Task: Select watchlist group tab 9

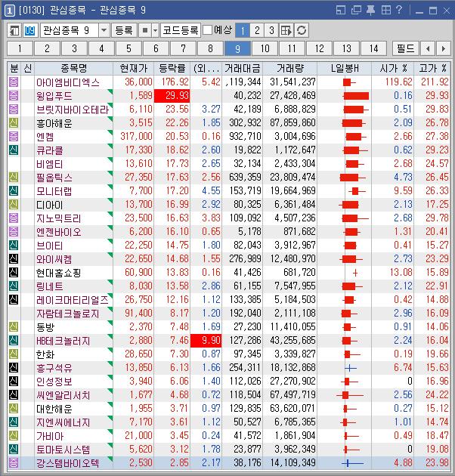Action: [237, 48]
